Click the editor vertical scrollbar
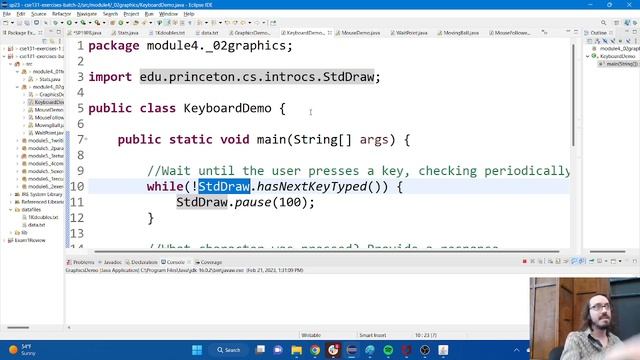Image resolution: width=640 pixels, height=360 pixels. [x=573, y=95]
